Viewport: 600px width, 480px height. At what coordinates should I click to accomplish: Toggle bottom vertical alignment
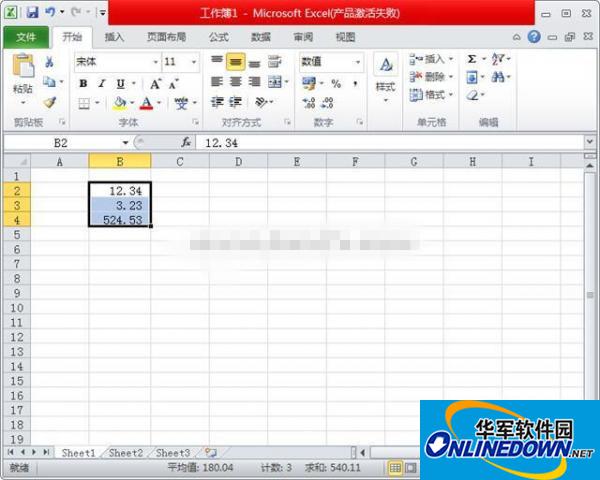(254, 63)
